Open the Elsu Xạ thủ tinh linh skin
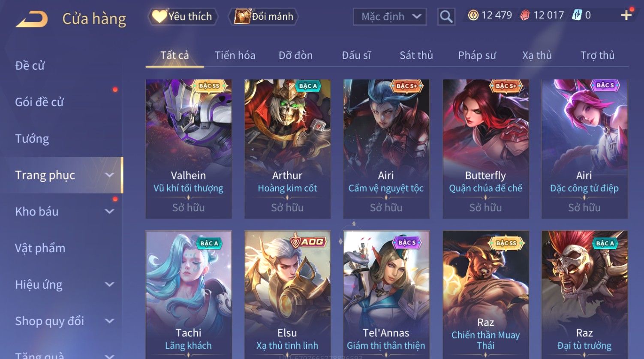This screenshot has height=359, width=644. [x=287, y=295]
